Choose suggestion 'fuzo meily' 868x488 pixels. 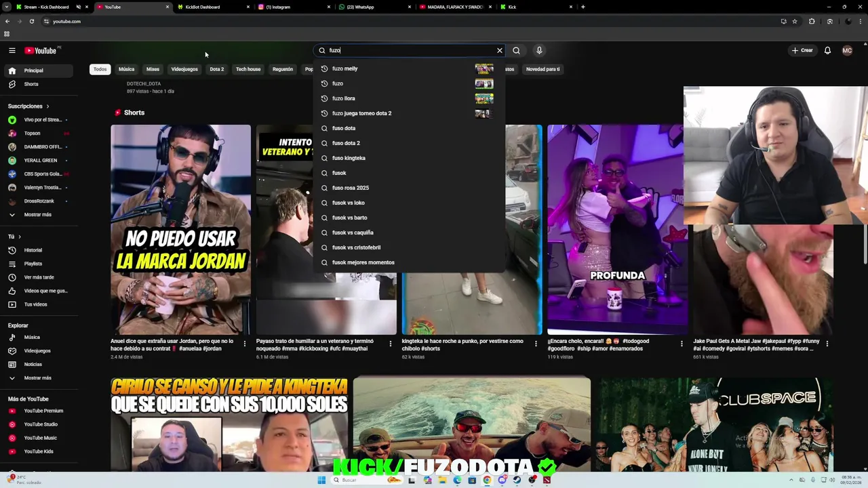tap(409, 68)
